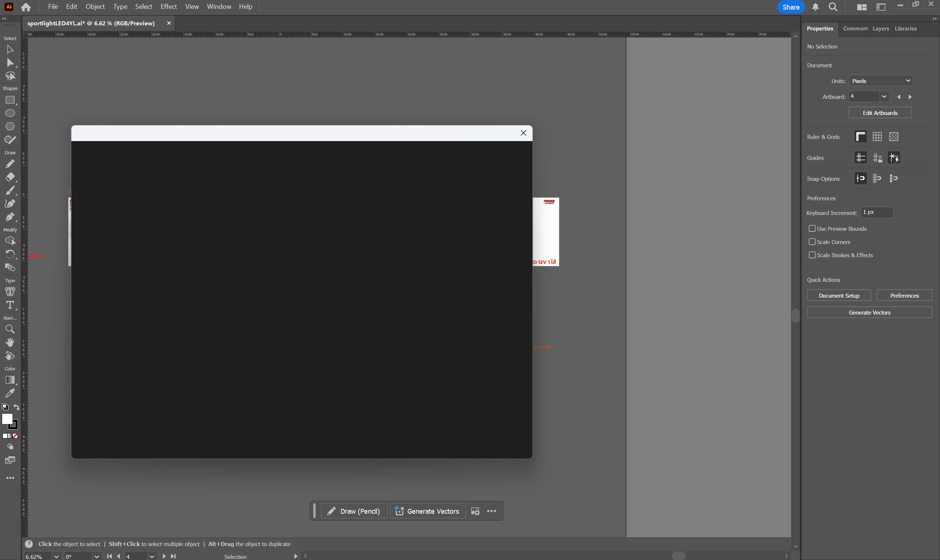Image resolution: width=940 pixels, height=560 pixels.
Task: Pick the Ellipse shape tool
Action: tap(10, 113)
